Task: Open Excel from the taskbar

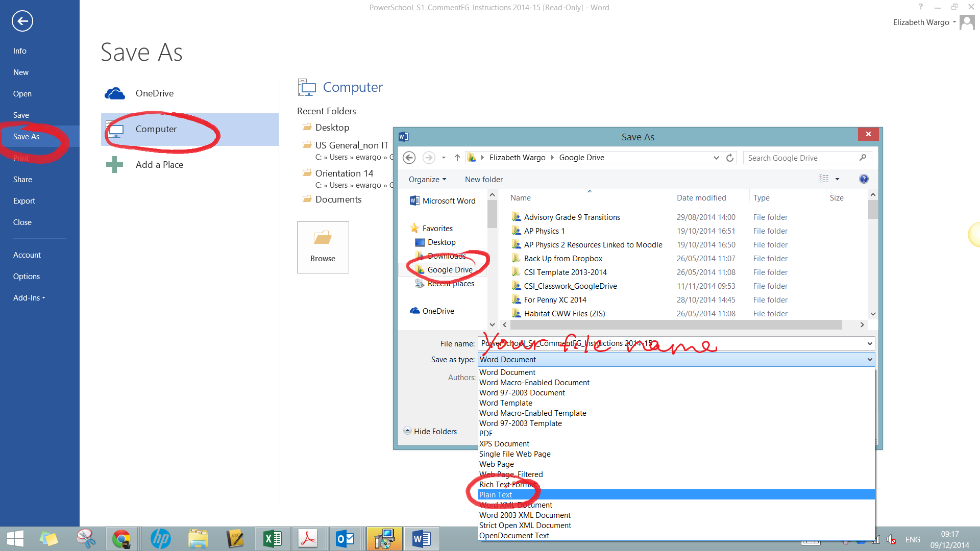Action: 272,539
